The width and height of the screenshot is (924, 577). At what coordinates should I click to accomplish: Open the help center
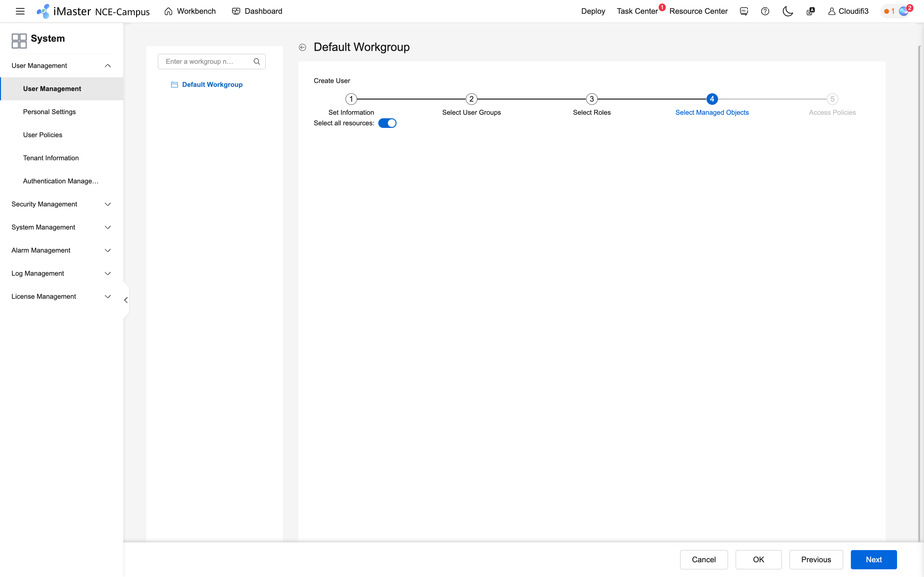pos(765,11)
